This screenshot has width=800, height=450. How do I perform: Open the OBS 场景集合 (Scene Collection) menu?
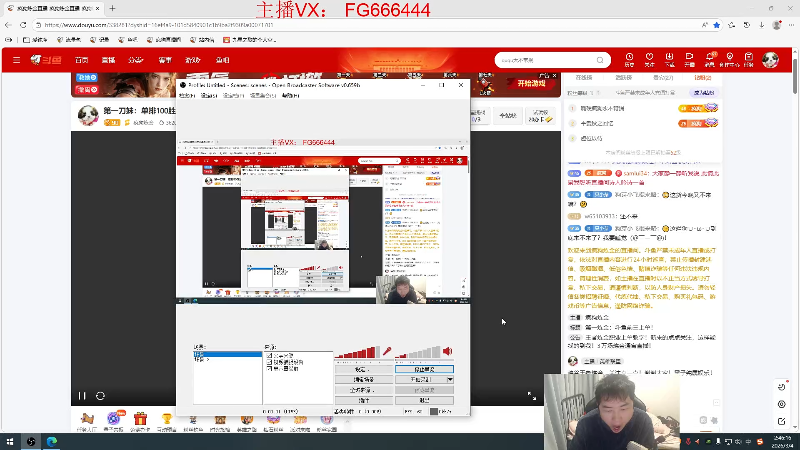pos(262,95)
